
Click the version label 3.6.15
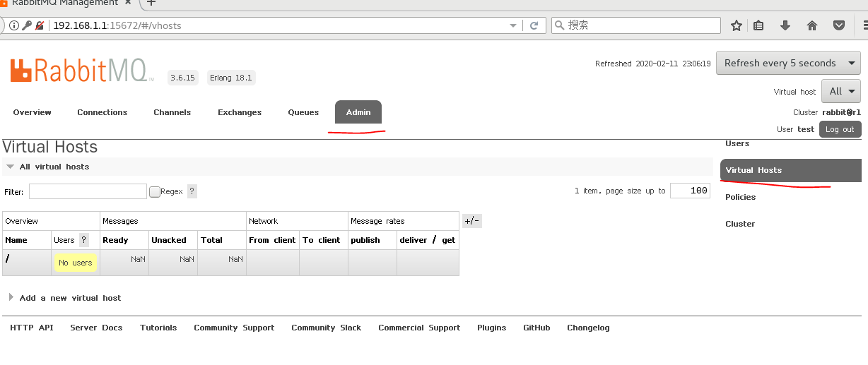(182, 78)
